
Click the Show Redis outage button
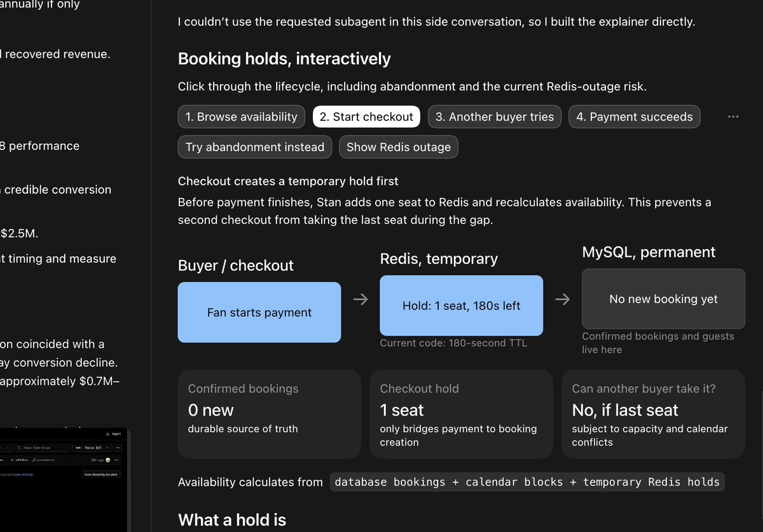399,147
